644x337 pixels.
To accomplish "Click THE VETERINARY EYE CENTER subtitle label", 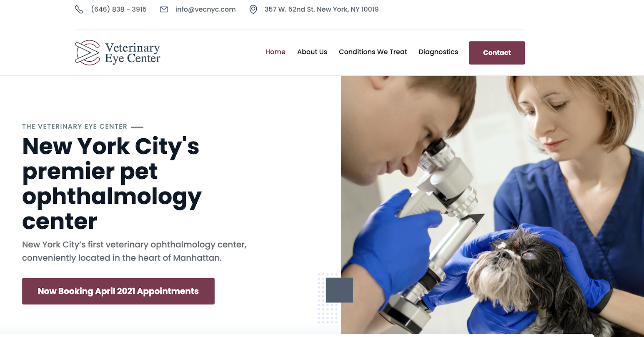I will pyautogui.click(x=75, y=127).
